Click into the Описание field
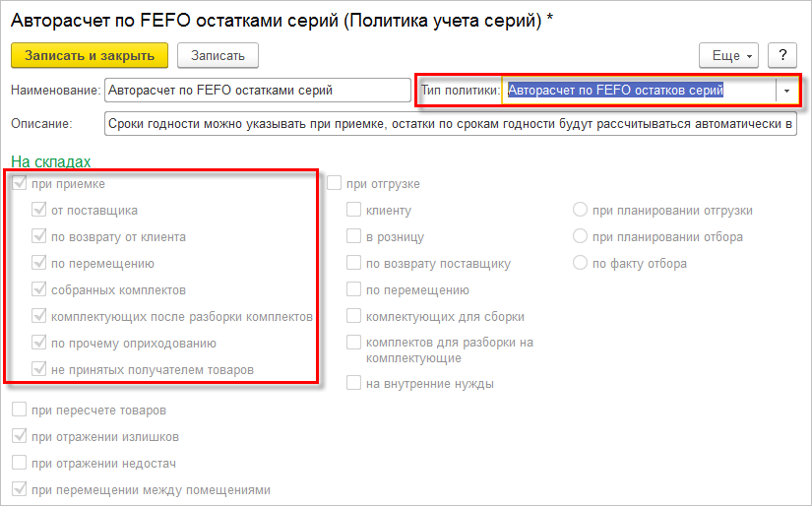Image resolution: width=812 pixels, height=506 pixels. [451, 124]
